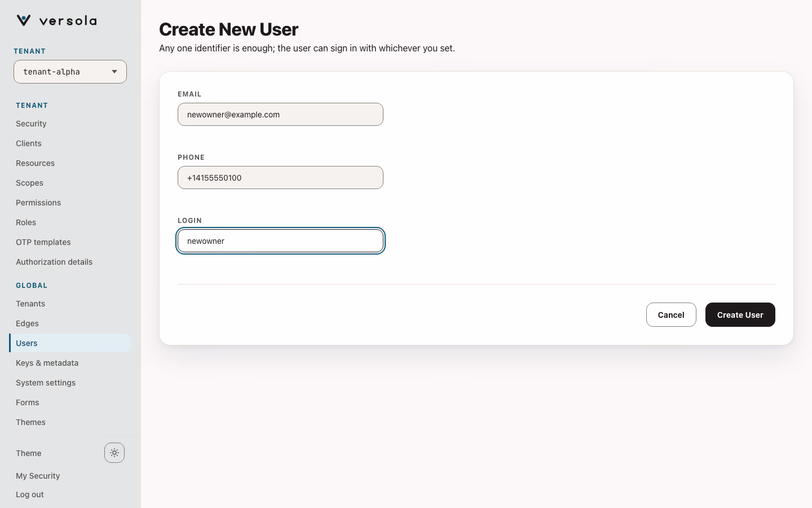Open the Resources page
The width and height of the screenshot is (812, 508).
coord(35,163)
